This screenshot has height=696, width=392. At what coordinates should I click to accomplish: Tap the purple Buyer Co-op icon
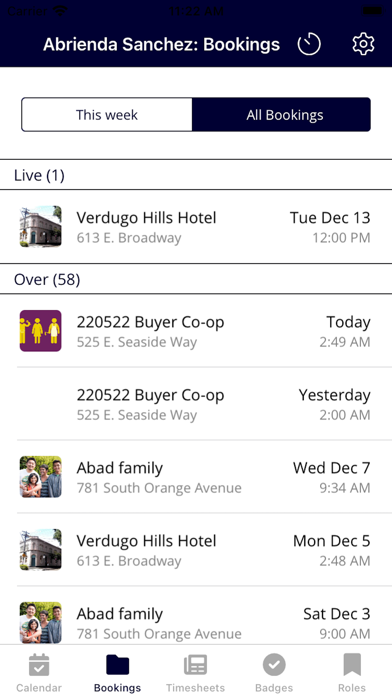(40, 331)
